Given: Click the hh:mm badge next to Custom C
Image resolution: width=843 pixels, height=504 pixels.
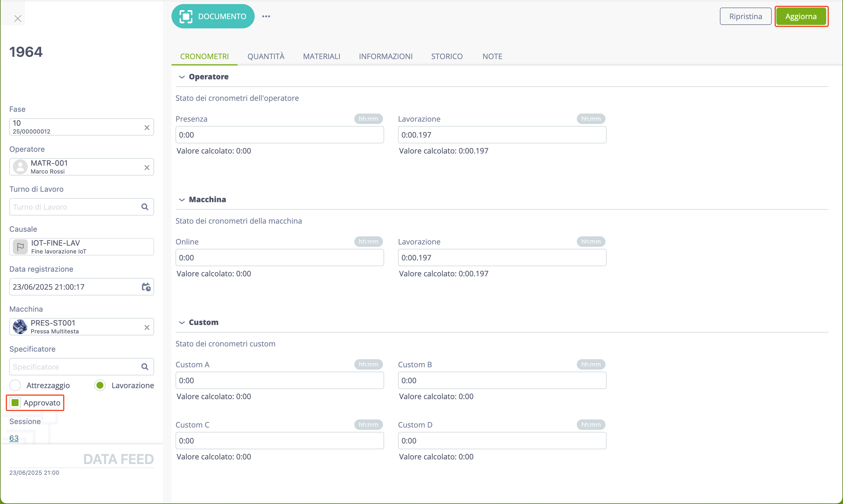Looking at the screenshot, I should point(368,425).
